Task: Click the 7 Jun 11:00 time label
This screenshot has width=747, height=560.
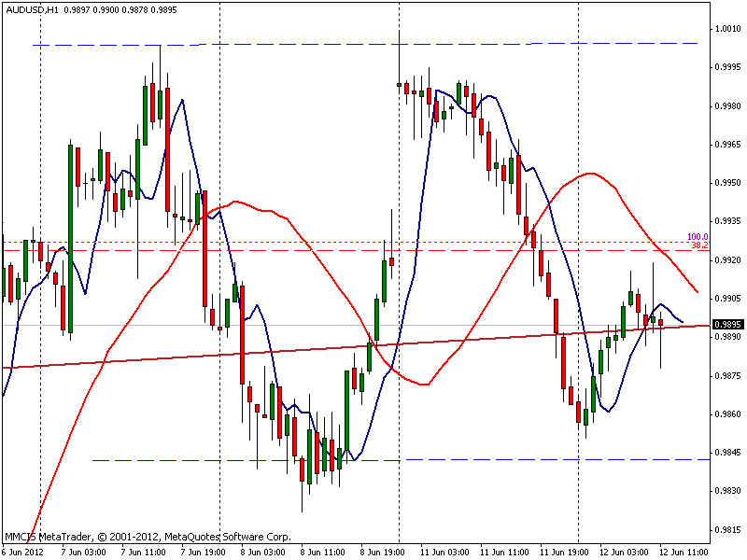Action: click(144, 552)
